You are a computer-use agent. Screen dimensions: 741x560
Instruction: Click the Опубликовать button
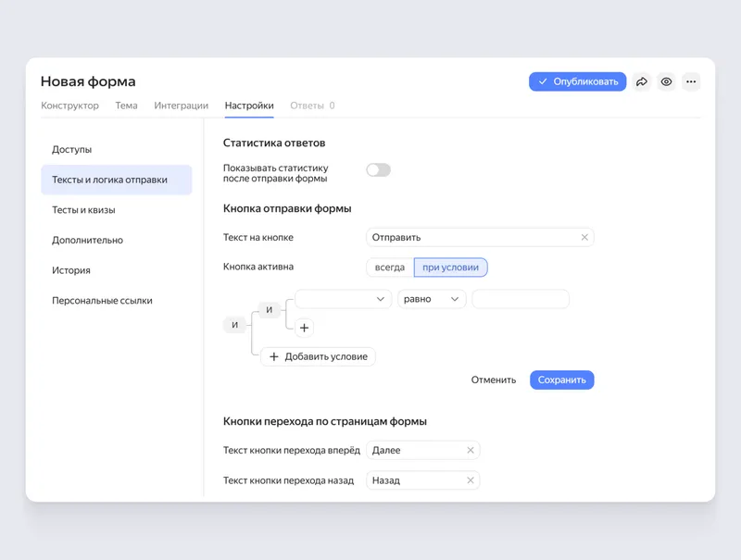(x=577, y=81)
